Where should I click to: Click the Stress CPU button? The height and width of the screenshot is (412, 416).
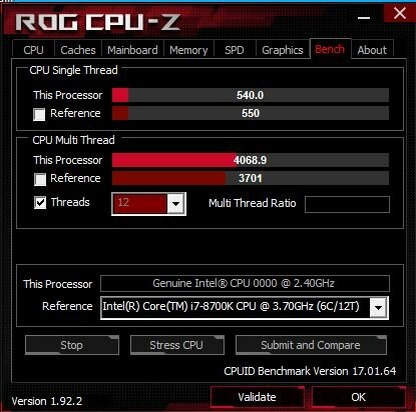pyautogui.click(x=177, y=345)
